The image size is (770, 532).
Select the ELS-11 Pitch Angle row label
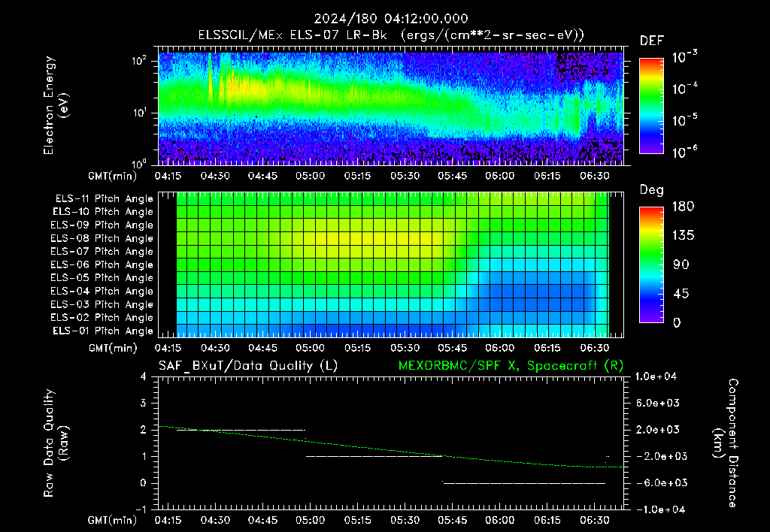pyautogui.click(x=104, y=199)
